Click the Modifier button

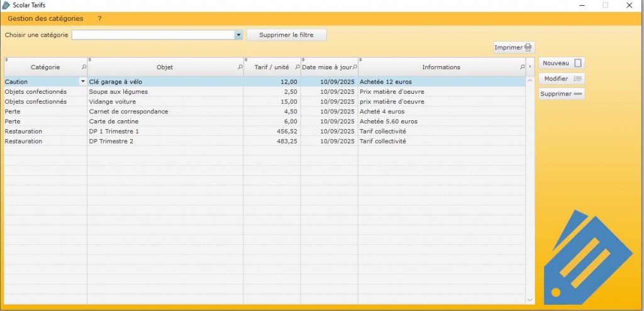[x=562, y=79]
